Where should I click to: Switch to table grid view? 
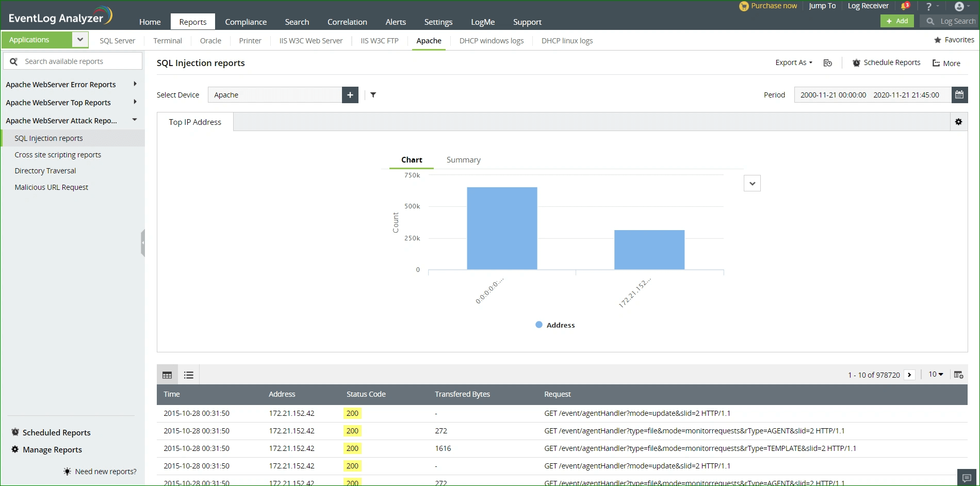167,375
